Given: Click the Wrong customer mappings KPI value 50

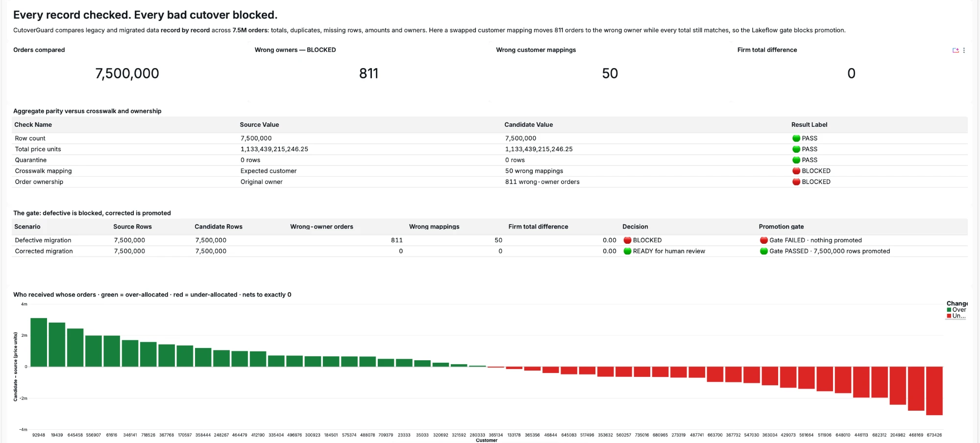Looking at the screenshot, I should pyautogui.click(x=610, y=73).
